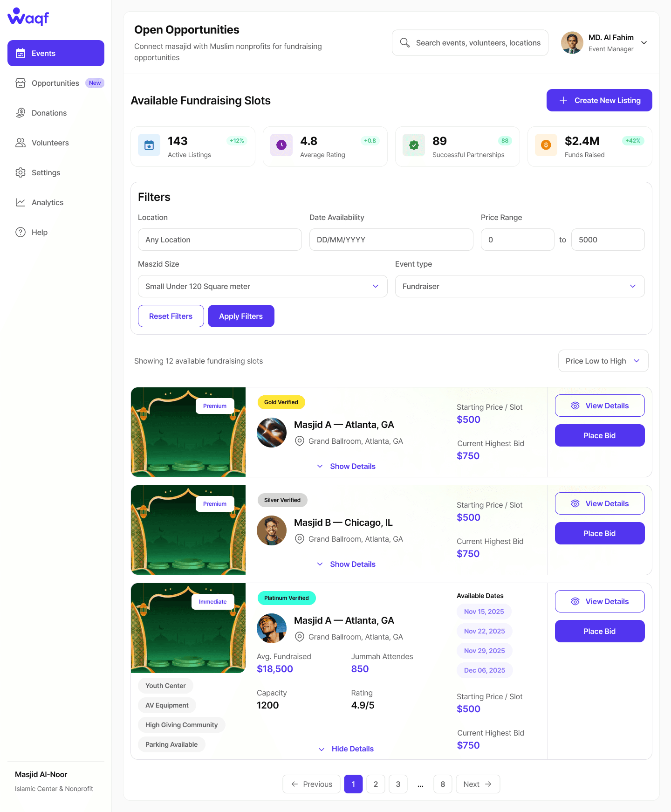Open the Price Low to High sort dropdown
This screenshot has height=812, width=671.
tap(603, 361)
